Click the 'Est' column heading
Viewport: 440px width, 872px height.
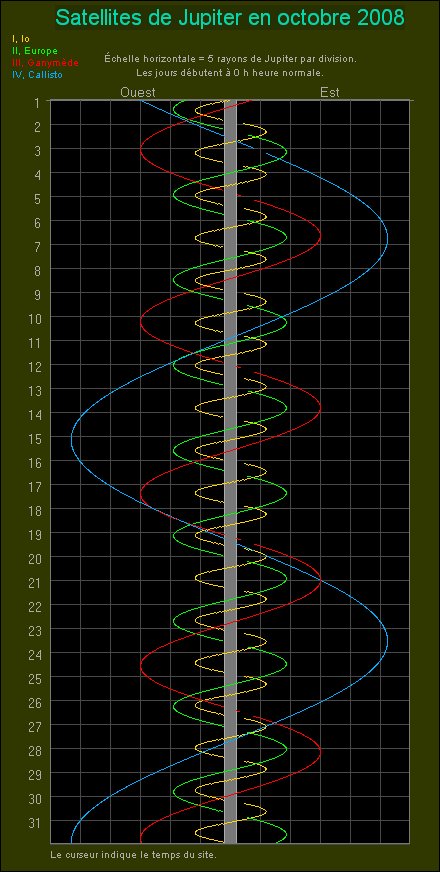[329, 92]
